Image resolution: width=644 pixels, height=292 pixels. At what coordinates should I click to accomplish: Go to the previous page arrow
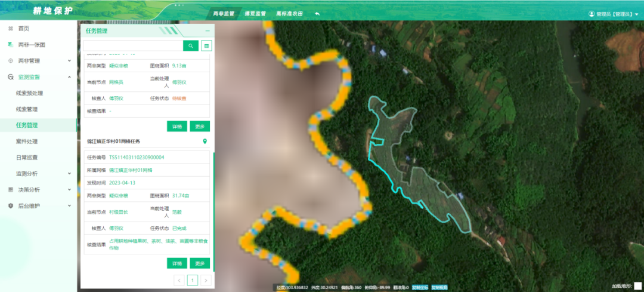(179, 280)
